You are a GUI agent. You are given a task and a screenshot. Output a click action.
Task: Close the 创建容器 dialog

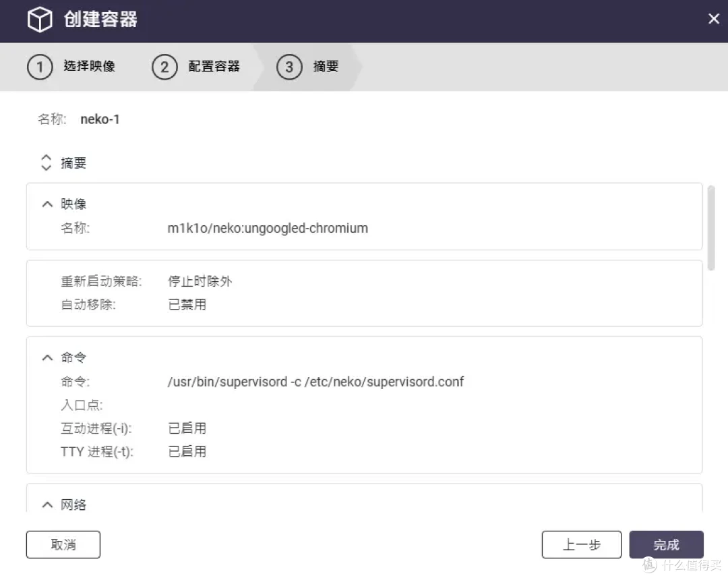pos(714,19)
